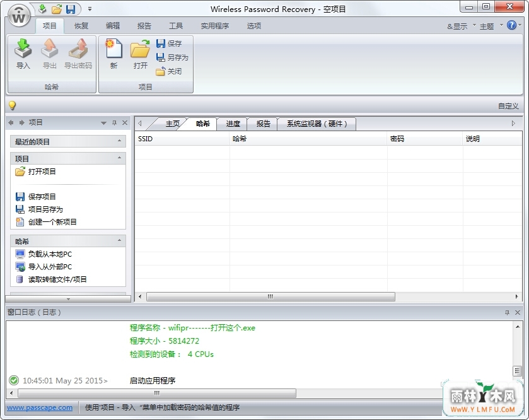Screen dimensions: 529x420
Task: Click the 导出 (Export) ribbon icon
Action: point(49,54)
